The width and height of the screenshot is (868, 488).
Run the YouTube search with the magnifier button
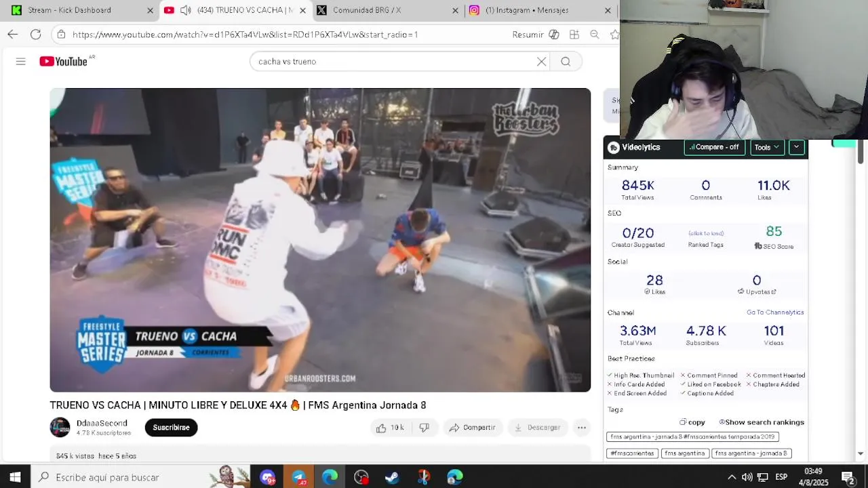(566, 62)
